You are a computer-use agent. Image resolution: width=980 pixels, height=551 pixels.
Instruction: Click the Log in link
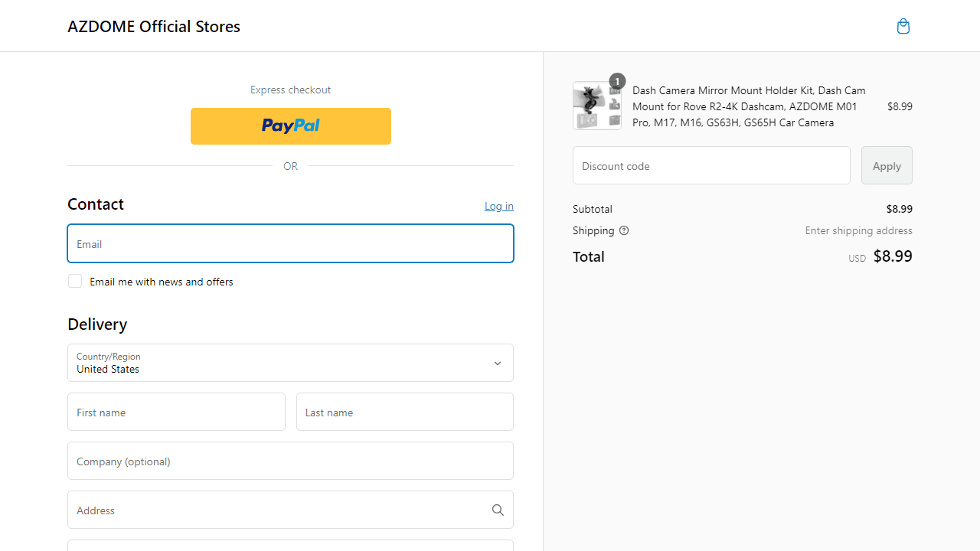click(499, 206)
